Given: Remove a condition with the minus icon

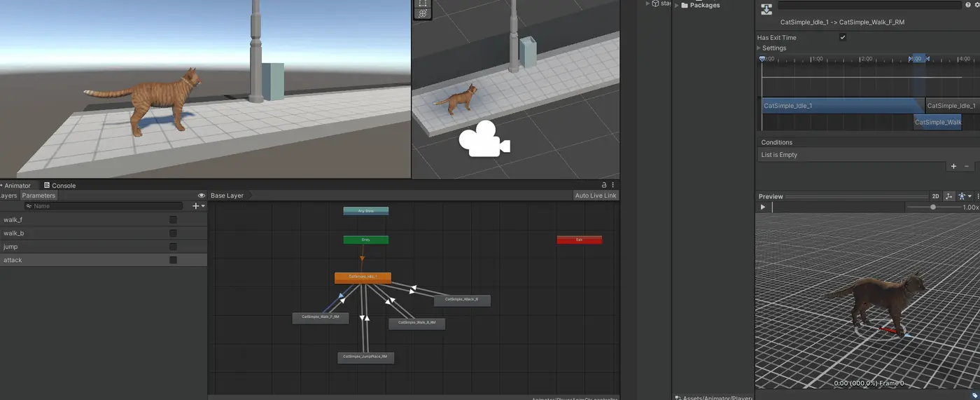Looking at the screenshot, I should (x=967, y=166).
